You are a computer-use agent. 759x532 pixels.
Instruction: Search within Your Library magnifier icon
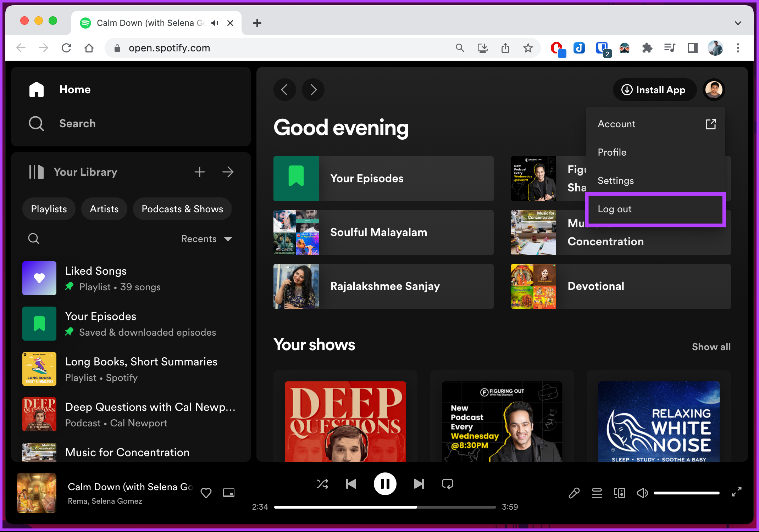(x=34, y=239)
